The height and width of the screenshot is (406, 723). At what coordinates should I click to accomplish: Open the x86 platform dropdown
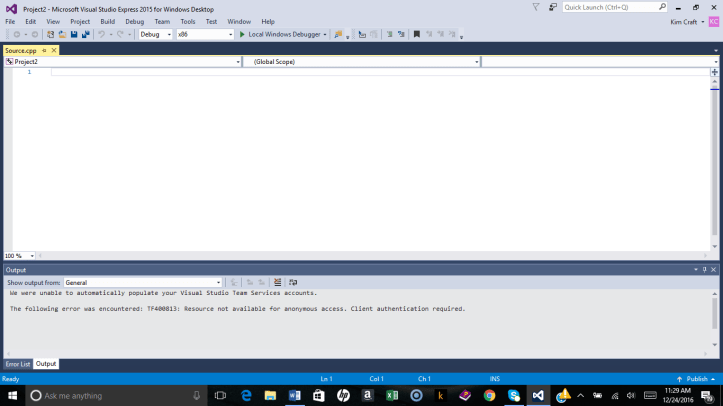tap(200, 34)
